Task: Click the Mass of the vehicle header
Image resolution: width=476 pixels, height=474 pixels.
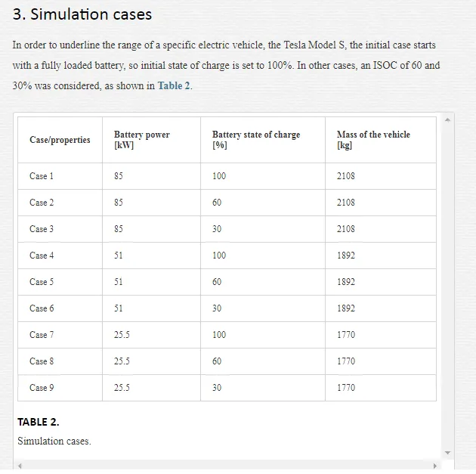Action: (x=381, y=140)
